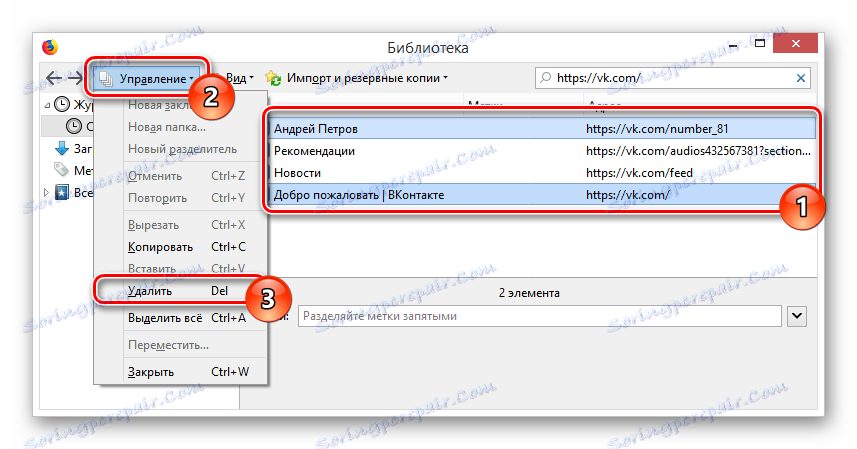Select the Андрей Петров bookmark row
Image resolution: width=857 pixels, height=449 pixels.
point(543,129)
